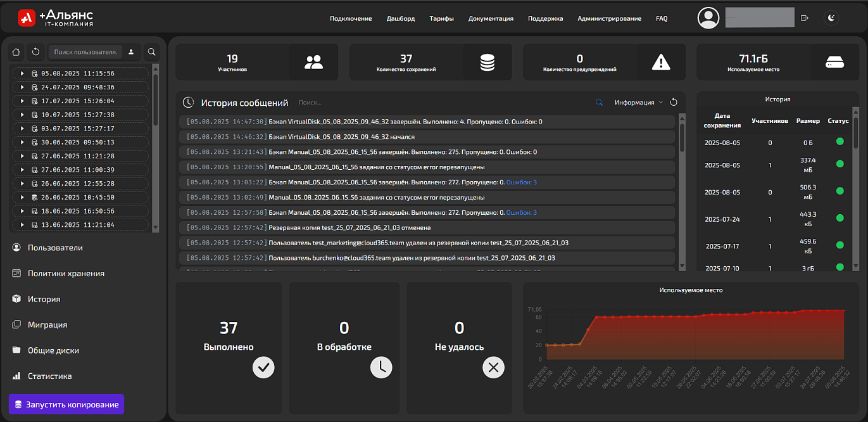Click the warning triangle icon

pyautogui.click(x=661, y=62)
